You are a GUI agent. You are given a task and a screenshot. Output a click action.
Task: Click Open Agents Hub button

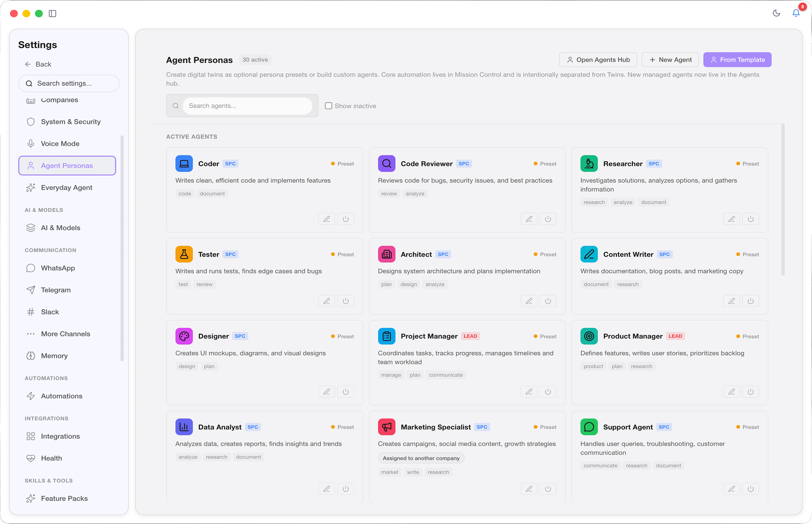tap(598, 60)
